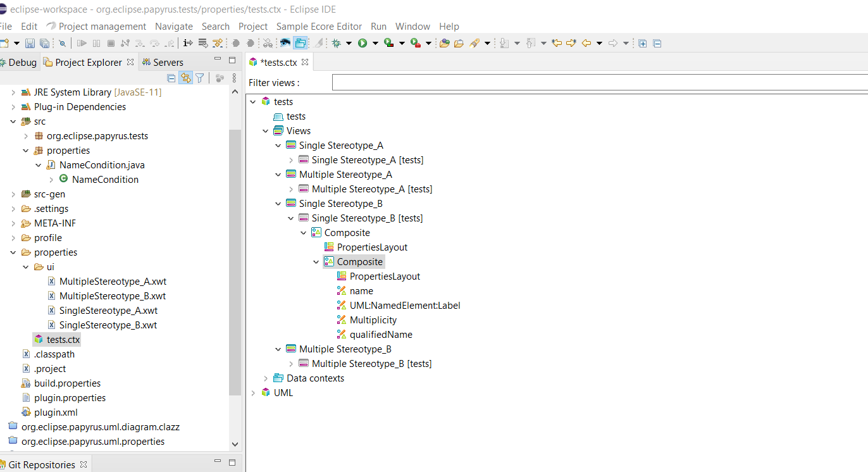Click the Resume debug toolbar icon
868x472 pixels.
point(82,43)
